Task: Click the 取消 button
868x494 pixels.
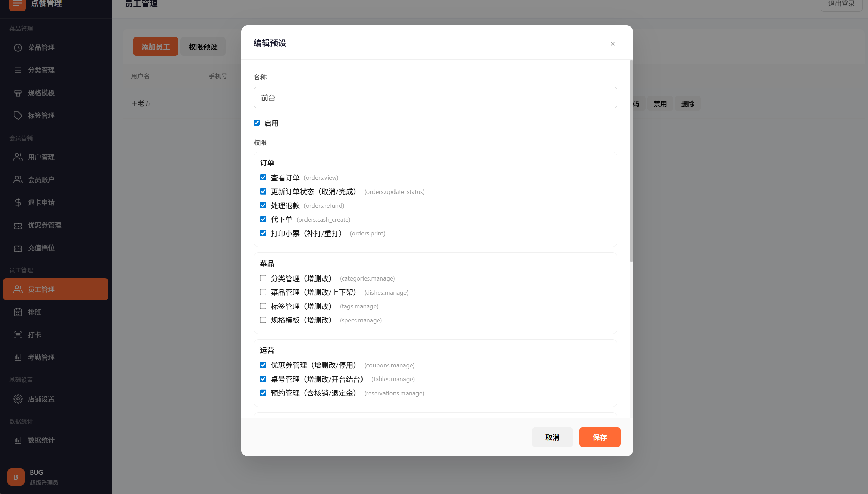Action: 552,437
